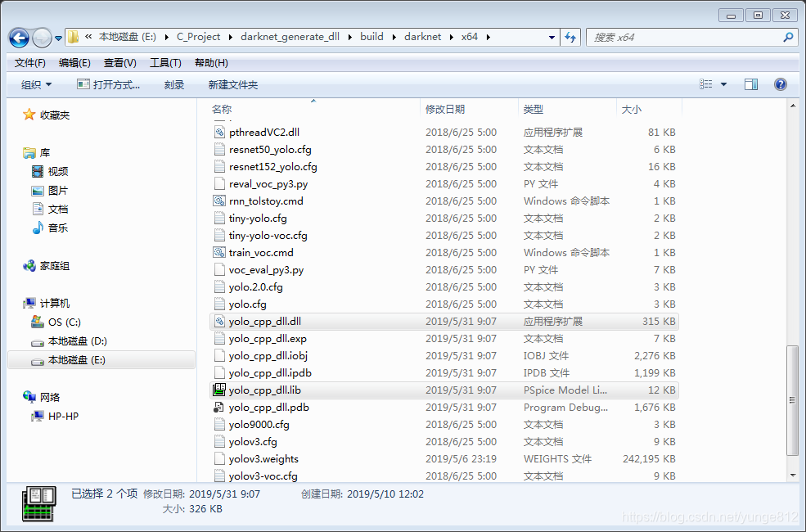Open the 帮助(H) menu
The width and height of the screenshot is (806, 532).
pos(211,63)
